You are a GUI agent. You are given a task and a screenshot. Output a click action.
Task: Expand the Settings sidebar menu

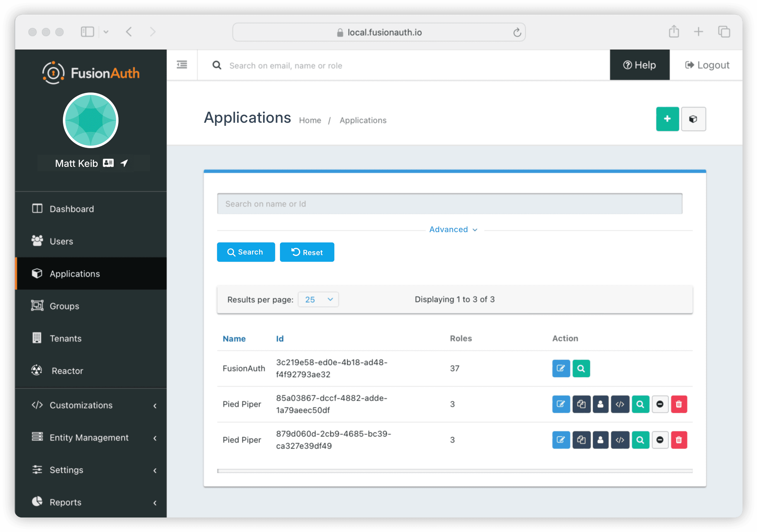coord(91,470)
